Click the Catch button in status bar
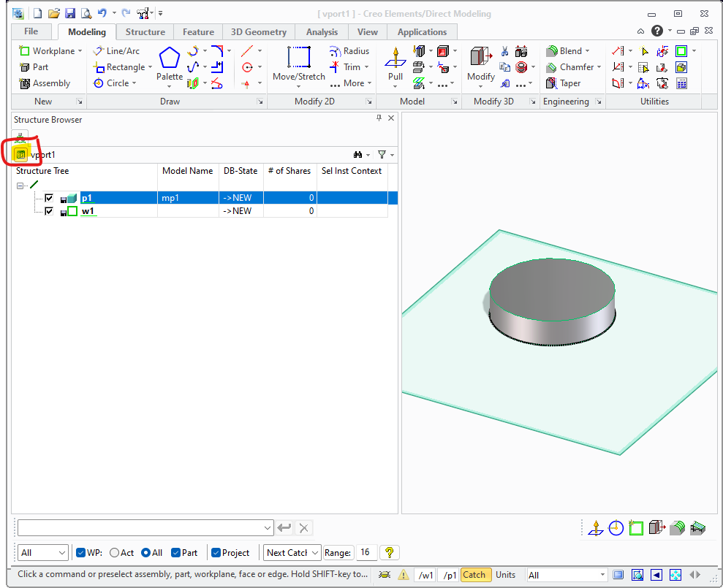 tap(475, 574)
